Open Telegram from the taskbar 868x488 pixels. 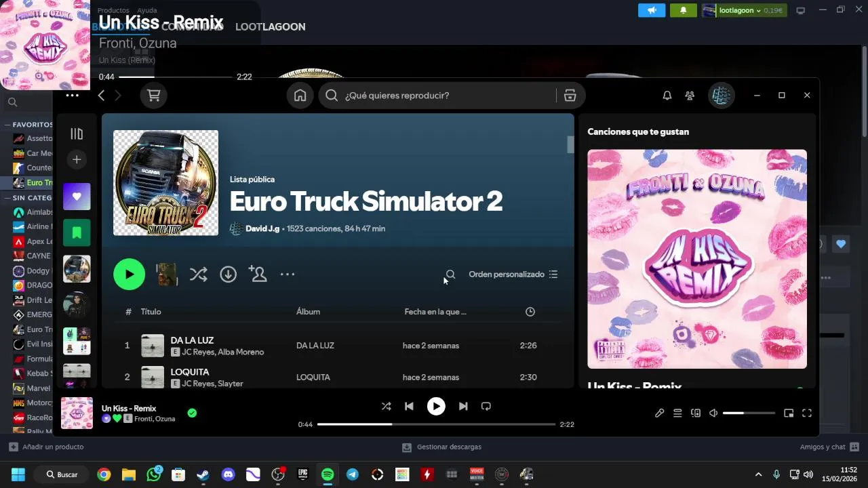[353, 474]
